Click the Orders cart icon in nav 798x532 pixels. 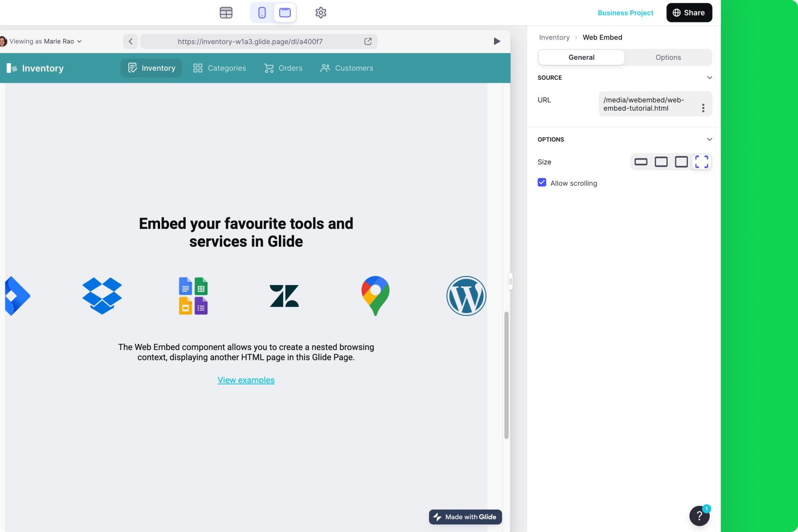pyautogui.click(x=269, y=68)
